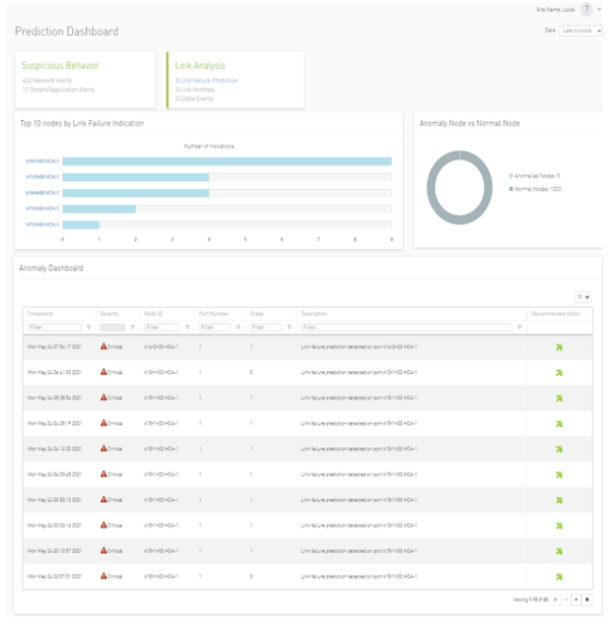The height and width of the screenshot is (617, 616).
Task: Sort the table by Timestamp column header
Action: coord(42,314)
